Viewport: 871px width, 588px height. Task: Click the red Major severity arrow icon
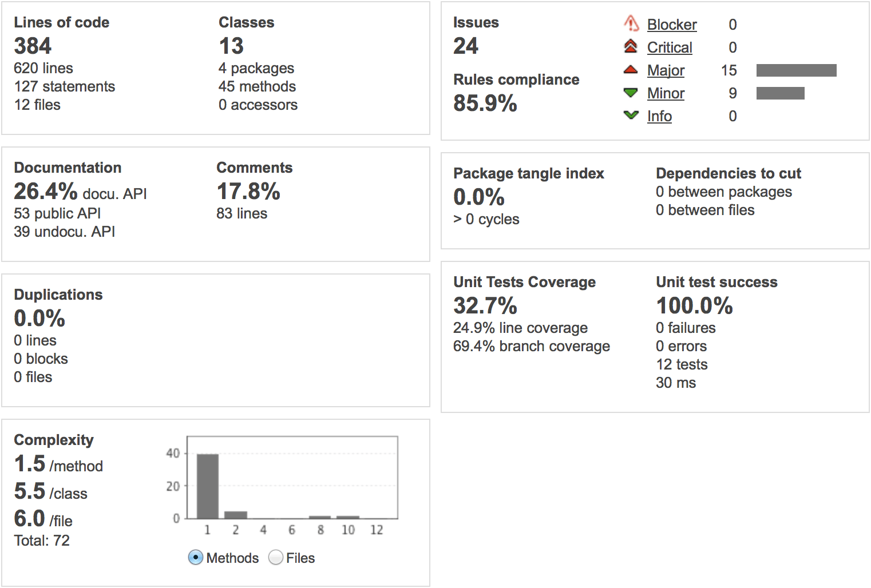pyautogui.click(x=631, y=70)
